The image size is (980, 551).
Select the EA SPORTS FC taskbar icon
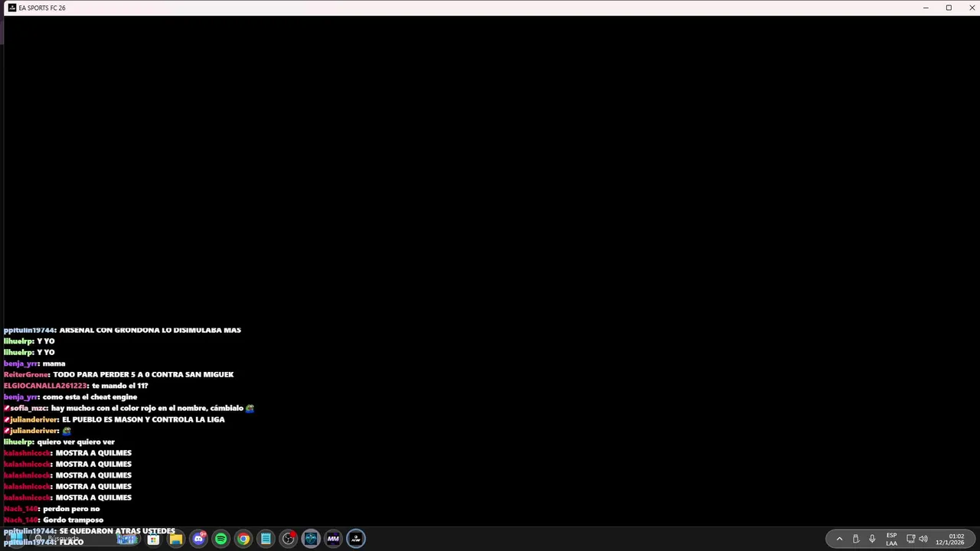click(x=355, y=539)
